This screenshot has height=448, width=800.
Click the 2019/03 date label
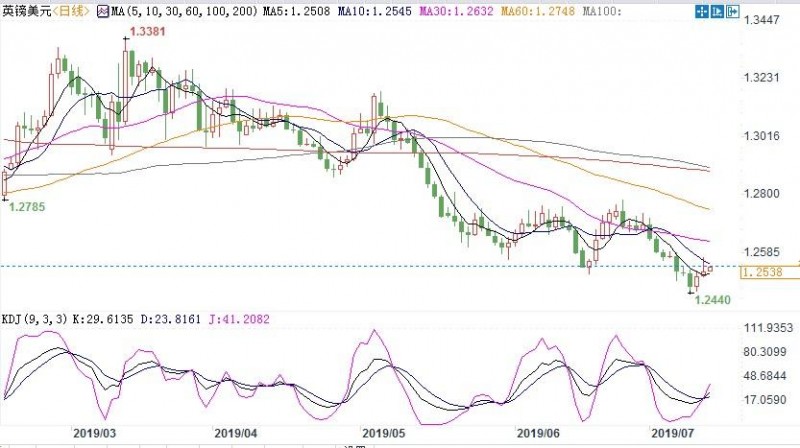click(94, 433)
